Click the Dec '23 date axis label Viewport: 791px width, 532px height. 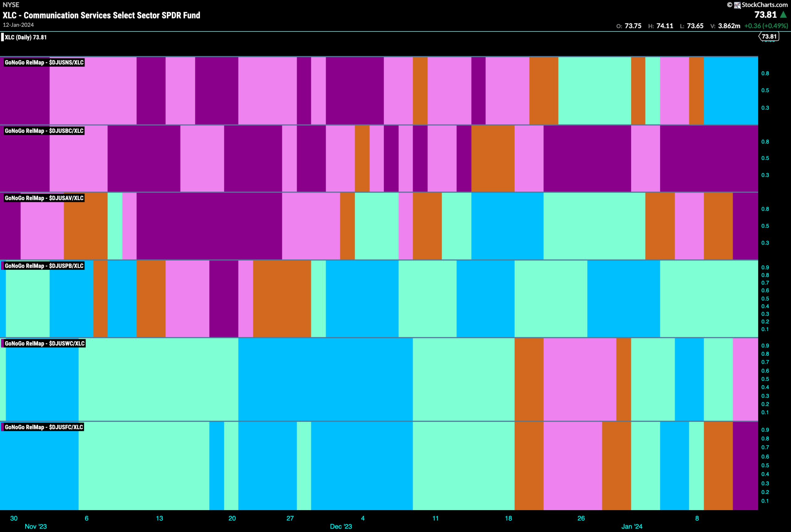341,526
